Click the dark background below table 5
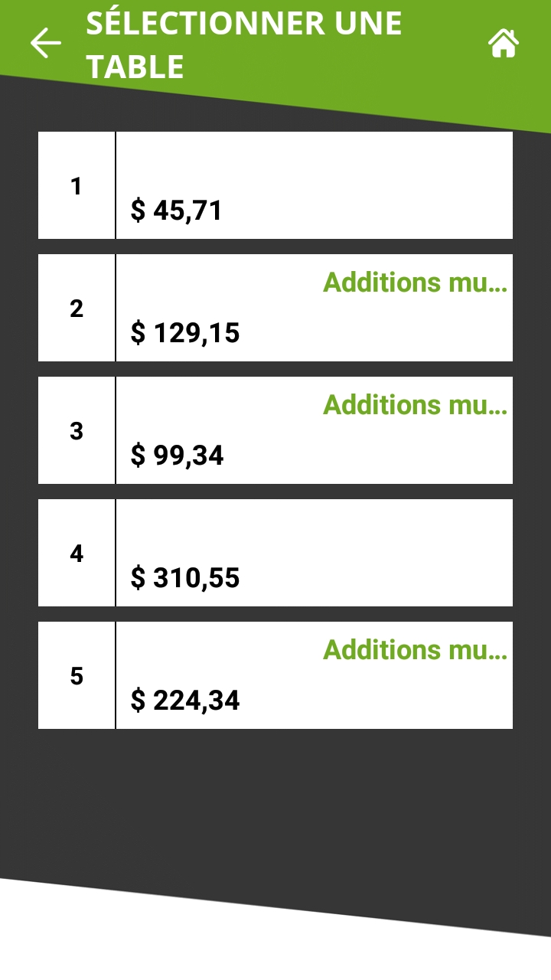Screen dimensions: 551x980 click(x=275, y=796)
